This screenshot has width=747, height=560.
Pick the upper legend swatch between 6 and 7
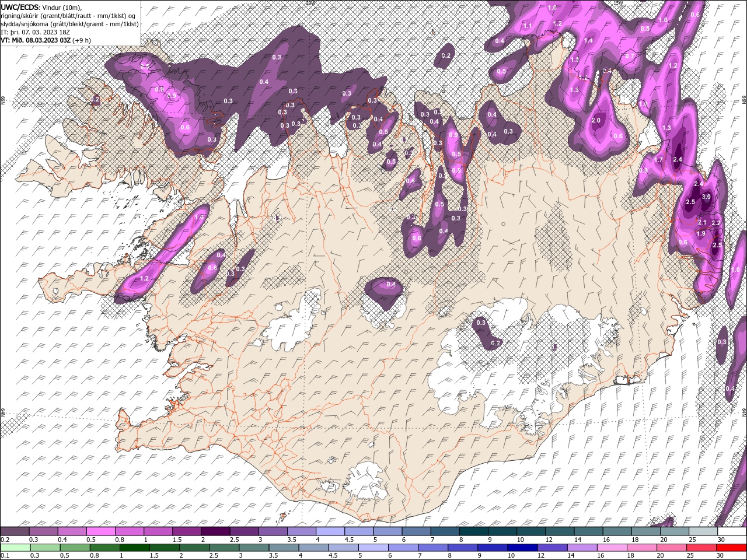pyautogui.click(x=416, y=531)
